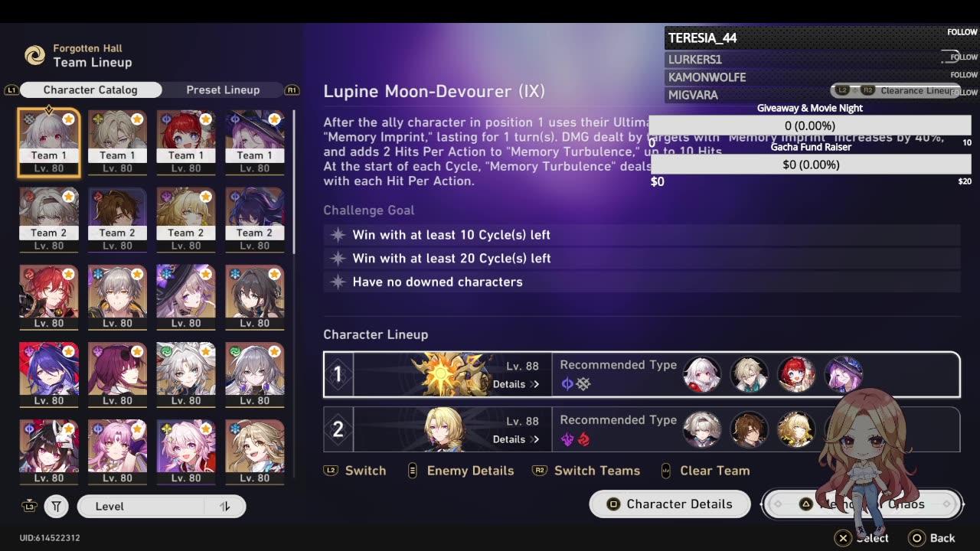980x551 pixels.
Task: Click the Forgotten Hall spiral icon
Action: point(34,55)
